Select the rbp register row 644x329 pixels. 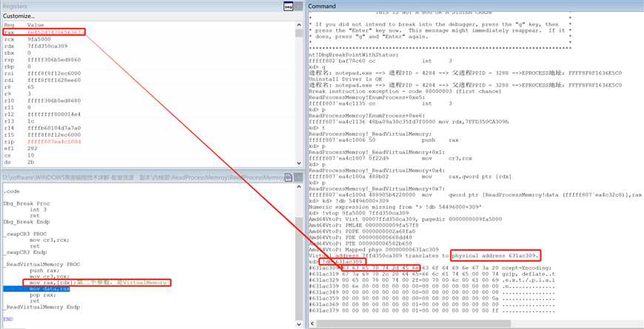(148, 67)
